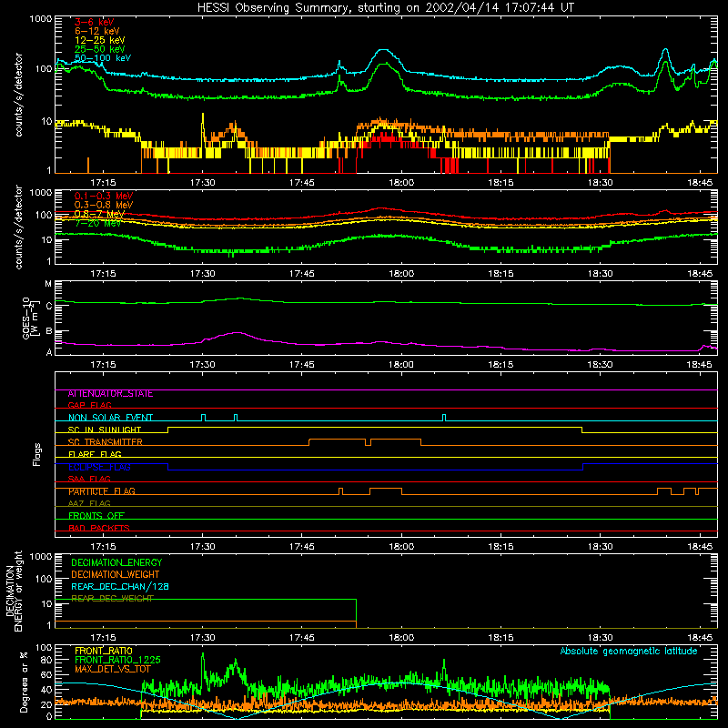Screen dimensions: 728x728
Task: Select the ECLIPSE_FLAG label
Action: 99,467
